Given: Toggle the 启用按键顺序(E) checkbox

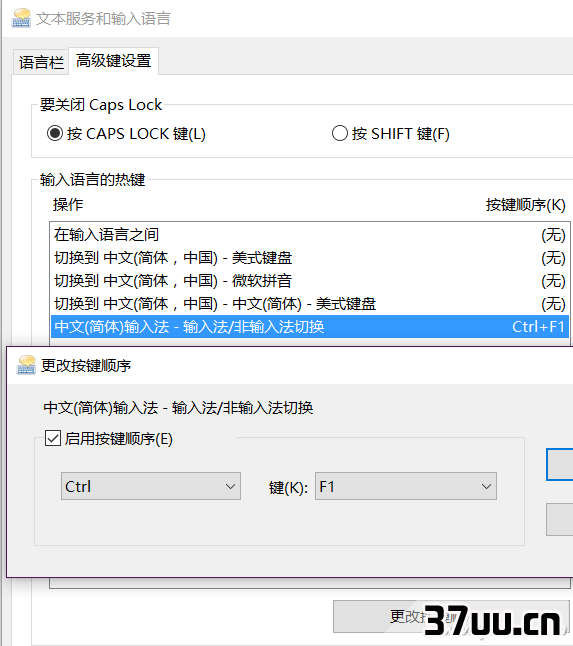Looking at the screenshot, I should (x=53, y=438).
